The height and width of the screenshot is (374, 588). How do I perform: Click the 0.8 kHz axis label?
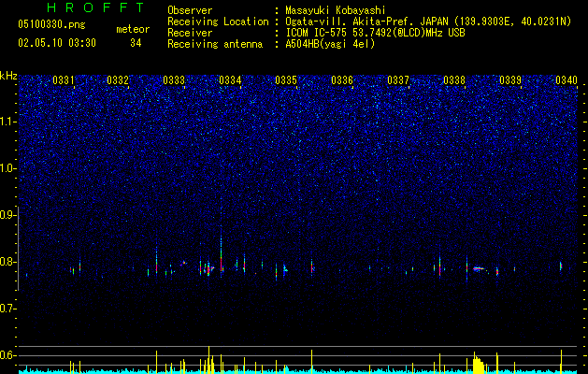[x=7, y=262]
